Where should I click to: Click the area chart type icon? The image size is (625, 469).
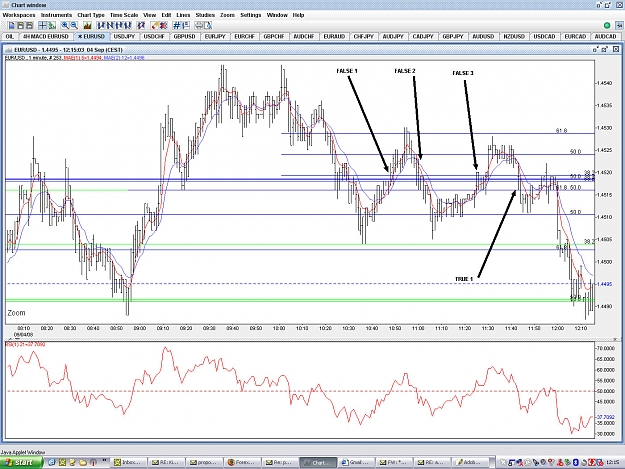[x=87, y=26]
